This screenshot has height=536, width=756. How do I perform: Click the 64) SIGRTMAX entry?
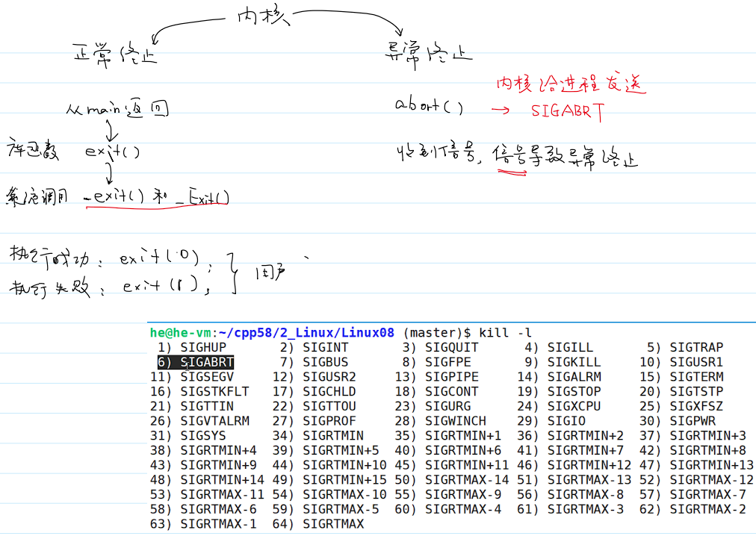coord(317,524)
